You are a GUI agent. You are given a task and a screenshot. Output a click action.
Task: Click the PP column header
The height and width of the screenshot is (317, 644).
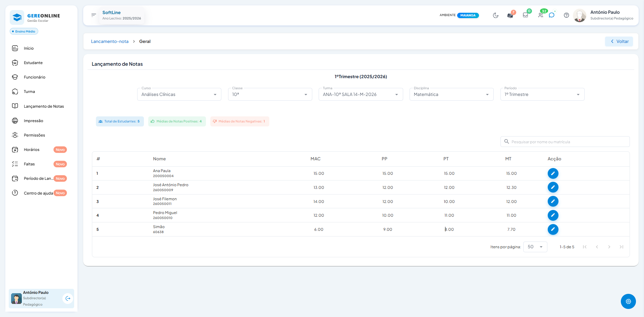[x=384, y=159]
